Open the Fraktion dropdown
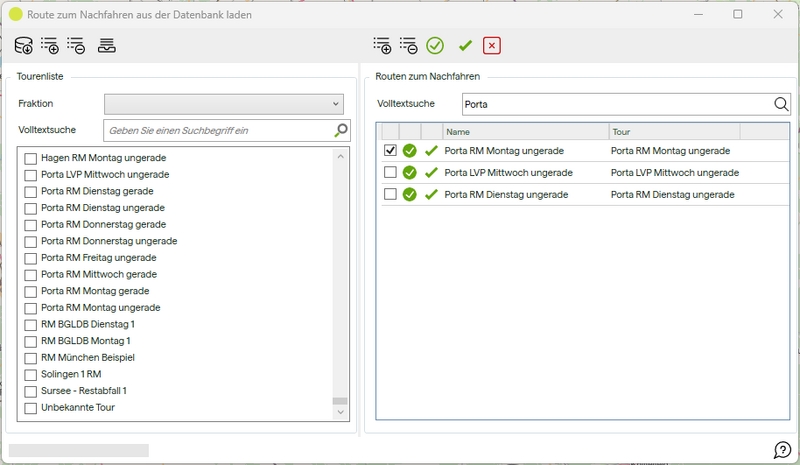 [x=224, y=104]
